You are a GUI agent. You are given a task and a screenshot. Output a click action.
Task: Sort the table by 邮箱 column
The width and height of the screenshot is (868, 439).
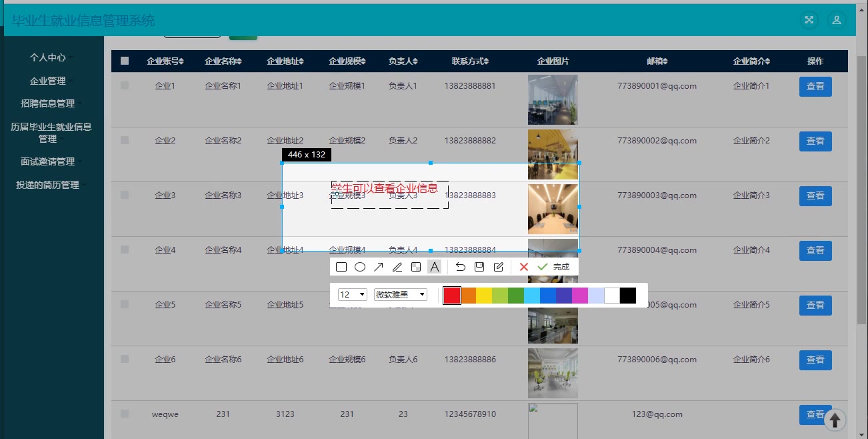point(657,61)
